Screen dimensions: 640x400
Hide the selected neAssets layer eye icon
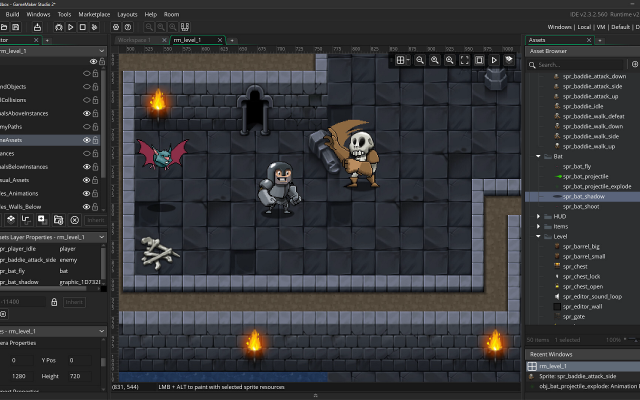87,140
